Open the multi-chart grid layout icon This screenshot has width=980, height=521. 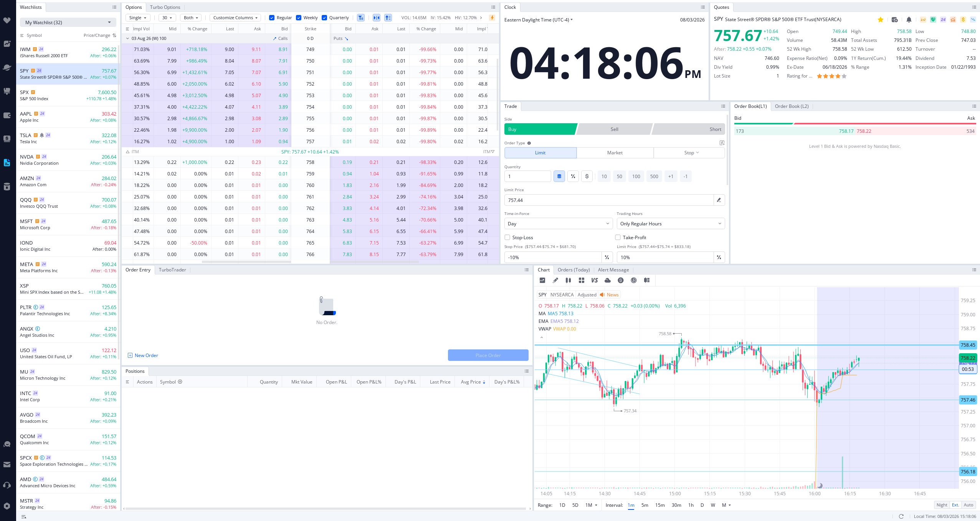point(582,280)
